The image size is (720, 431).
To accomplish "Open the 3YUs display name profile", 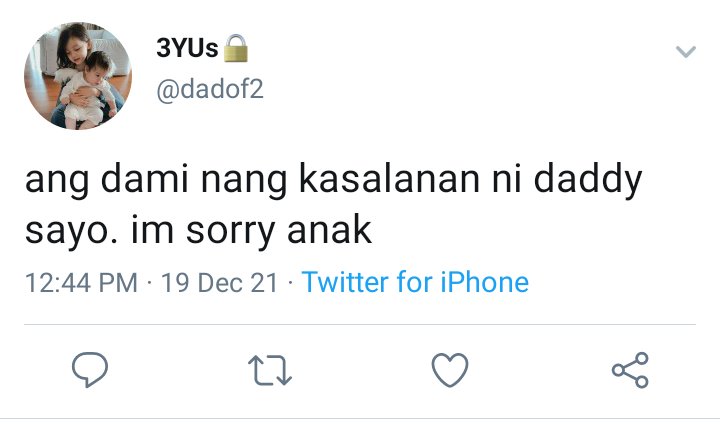I will click(x=187, y=48).
